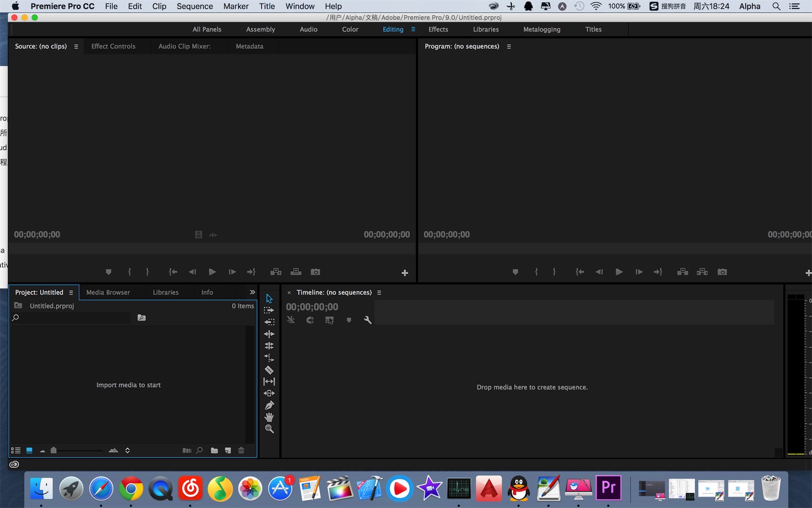Viewport: 812px width, 508px height.
Task: Toggle Linked Selection in Timeline
Action: point(330,320)
